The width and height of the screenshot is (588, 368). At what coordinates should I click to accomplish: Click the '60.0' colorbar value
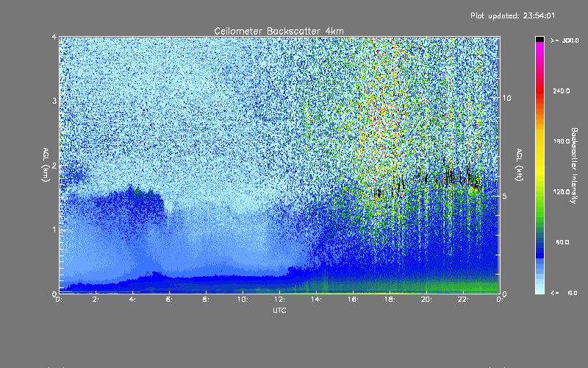[562, 242]
